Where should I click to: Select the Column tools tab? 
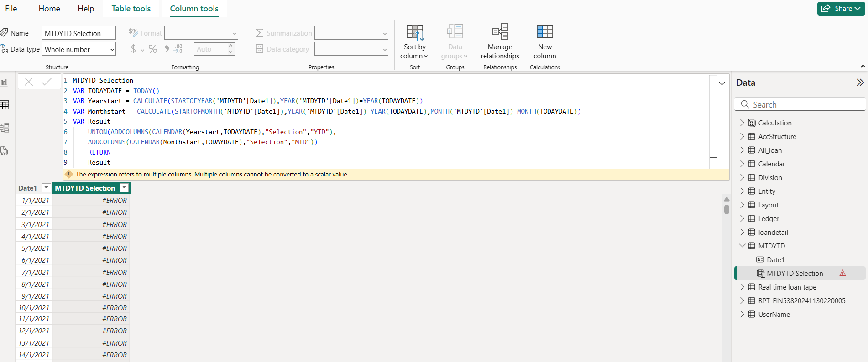194,9
